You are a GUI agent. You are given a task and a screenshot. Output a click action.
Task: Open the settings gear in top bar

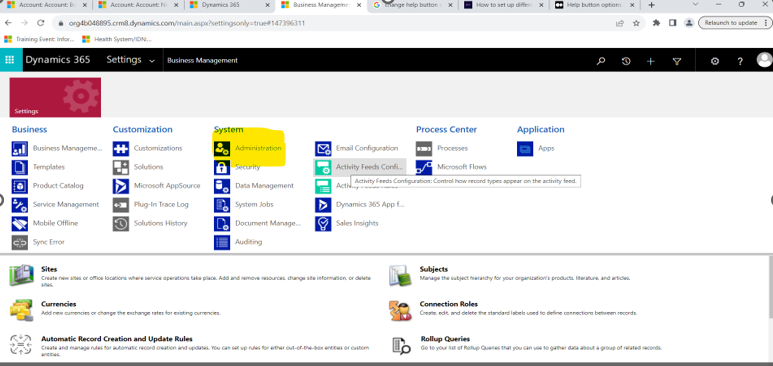[x=714, y=61]
